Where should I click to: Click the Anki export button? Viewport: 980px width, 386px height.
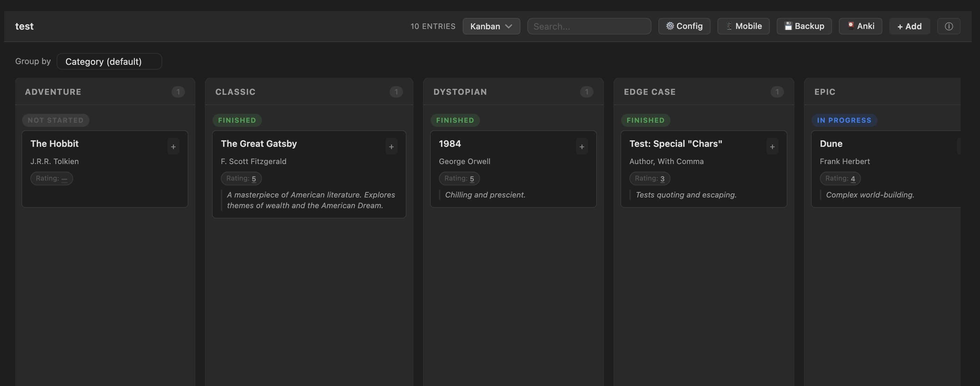coord(860,26)
